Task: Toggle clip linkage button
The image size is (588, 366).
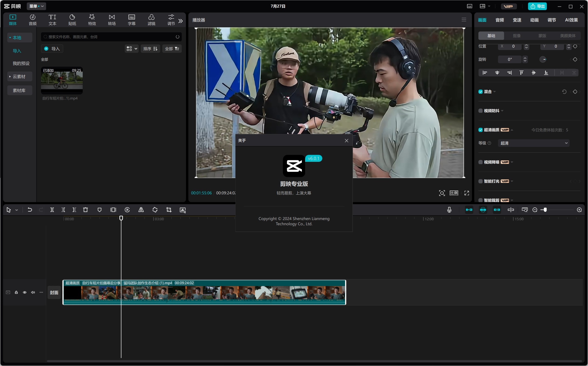Action: point(497,210)
